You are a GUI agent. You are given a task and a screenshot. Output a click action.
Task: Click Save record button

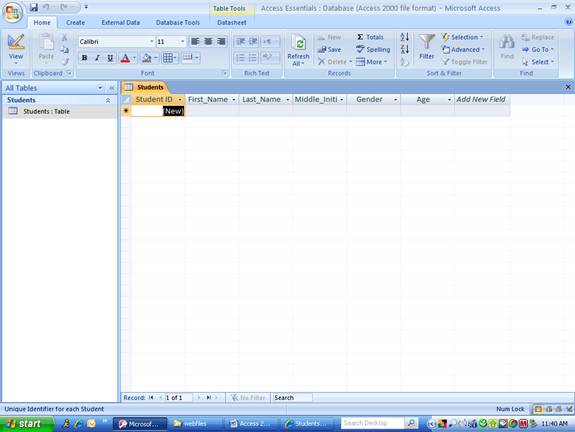(x=330, y=50)
